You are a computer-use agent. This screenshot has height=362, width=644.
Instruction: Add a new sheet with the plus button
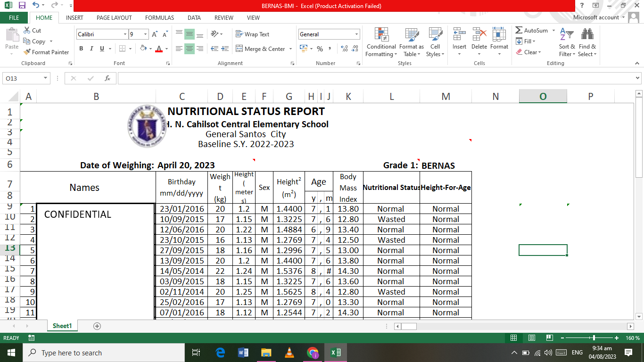pyautogui.click(x=97, y=326)
